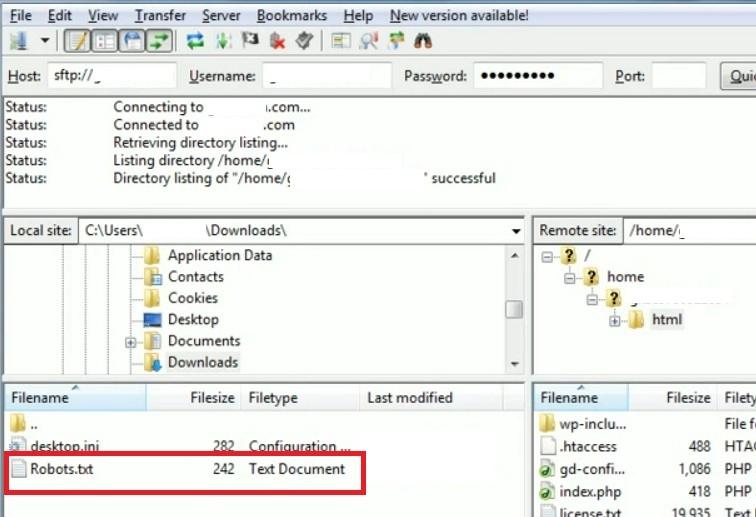Screen dimensions: 756x517
Task: Expand the html folder in remote tree
Action: 614,321
